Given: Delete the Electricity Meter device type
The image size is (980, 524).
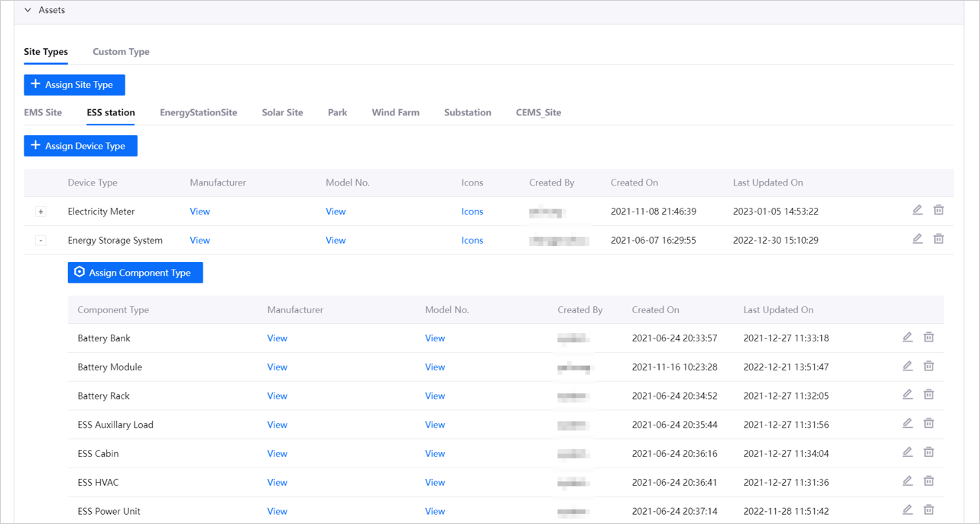Looking at the screenshot, I should (939, 210).
